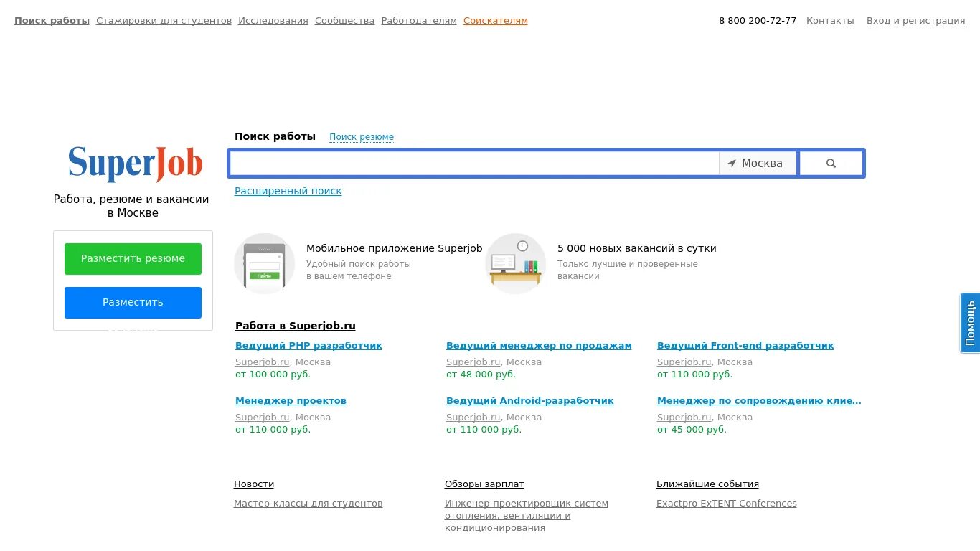Open Ведущий PHP разработчик vacancy
980x551 pixels.
click(308, 346)
